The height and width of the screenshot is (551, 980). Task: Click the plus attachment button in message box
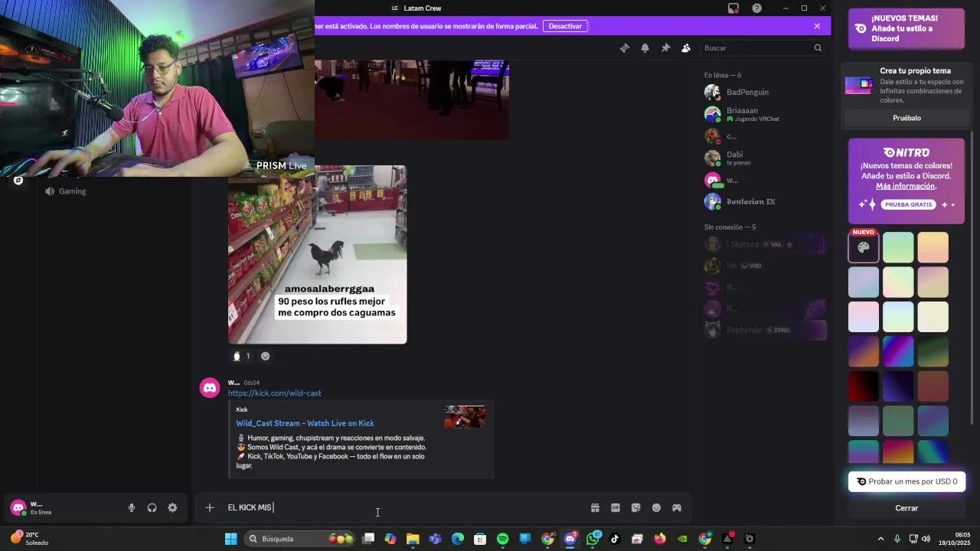[x=209, y=507]
